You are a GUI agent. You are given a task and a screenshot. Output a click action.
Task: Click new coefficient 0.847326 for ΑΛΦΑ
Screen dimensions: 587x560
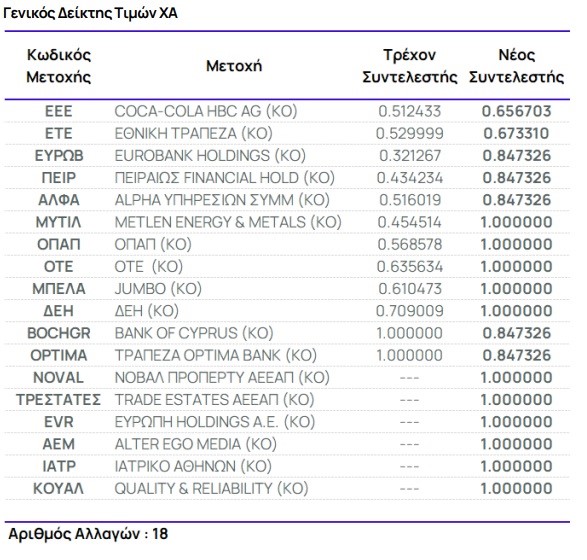coord(517,200)
